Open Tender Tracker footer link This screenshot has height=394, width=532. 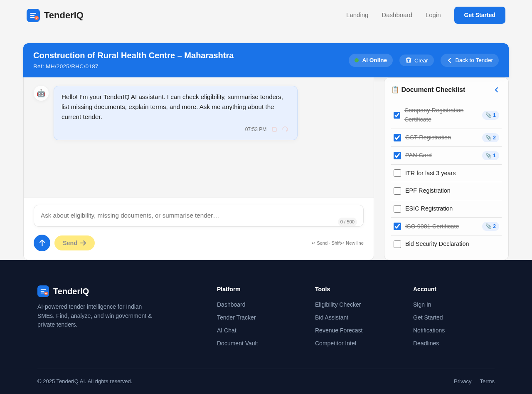tap(236, 317)
